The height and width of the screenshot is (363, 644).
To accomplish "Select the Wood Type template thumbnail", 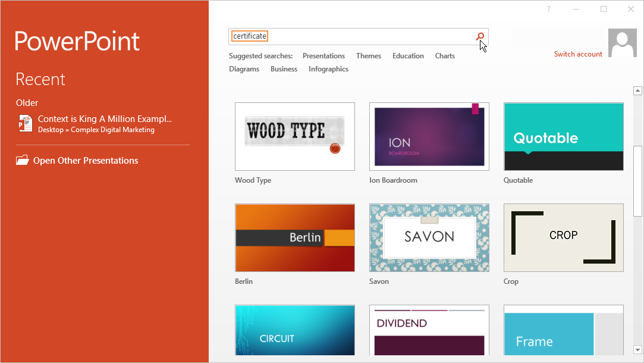I will pyautogui.click(x=295, y=137).
